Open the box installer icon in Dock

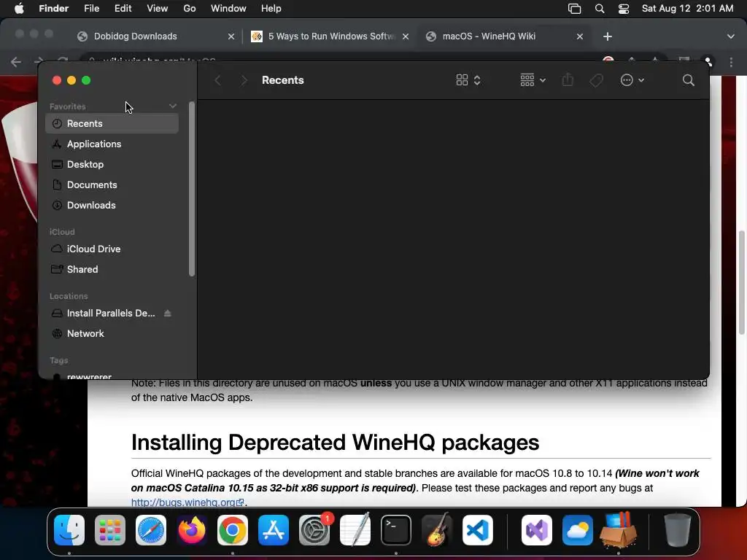pyautogui.click(x=619, y=530)
